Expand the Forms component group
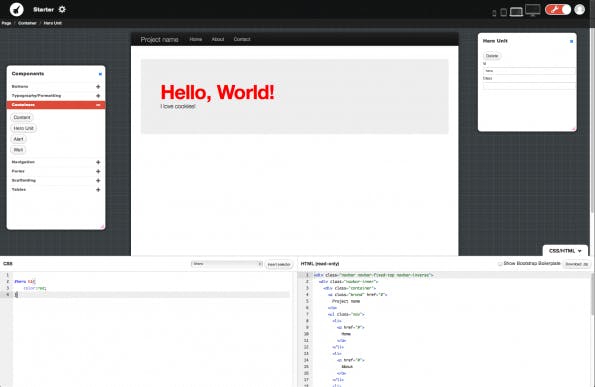The width and height of the screenshot is (595, 387). click(x=56, y=171)
